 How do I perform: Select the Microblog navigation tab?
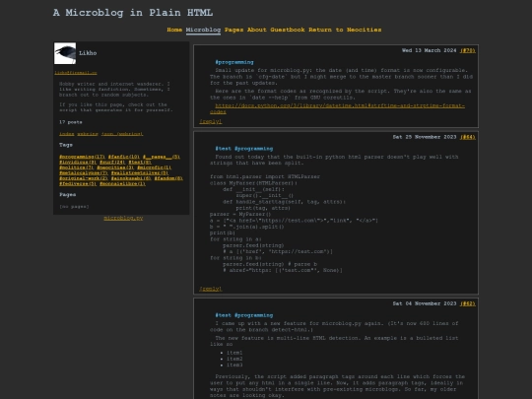pyautogui.click(x=203, y=30)
